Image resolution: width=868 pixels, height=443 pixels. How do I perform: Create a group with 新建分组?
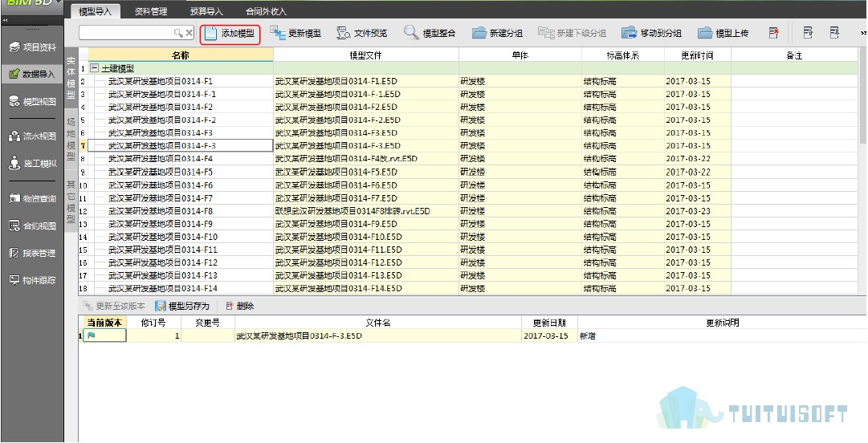tap(497, 33)
